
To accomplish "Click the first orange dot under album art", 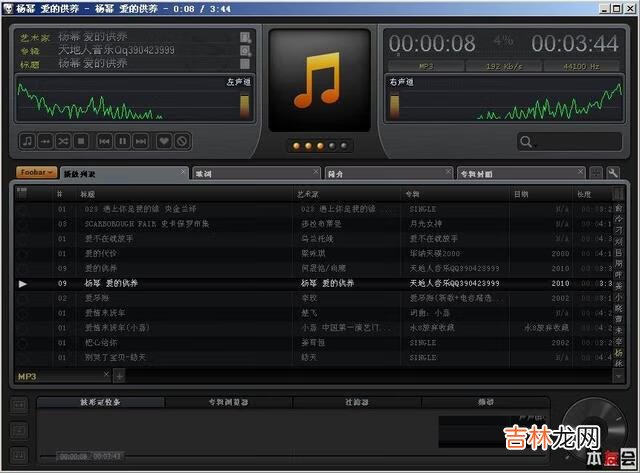I will (296, 146).
